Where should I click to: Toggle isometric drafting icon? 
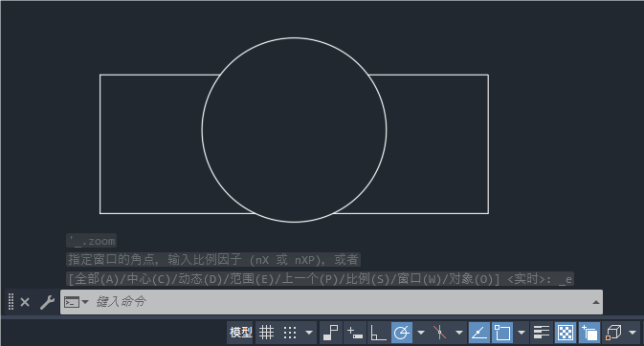point(439,332)
